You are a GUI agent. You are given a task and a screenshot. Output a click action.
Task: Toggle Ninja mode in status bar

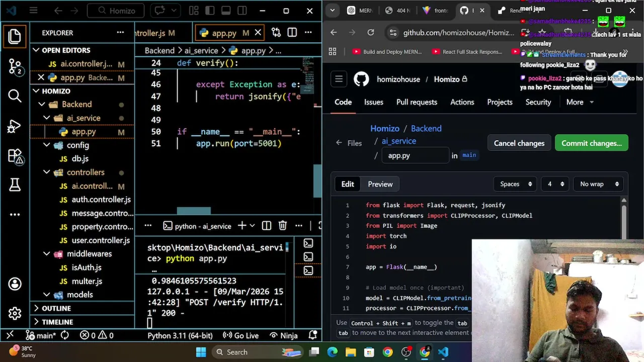[x=284, y=335]
